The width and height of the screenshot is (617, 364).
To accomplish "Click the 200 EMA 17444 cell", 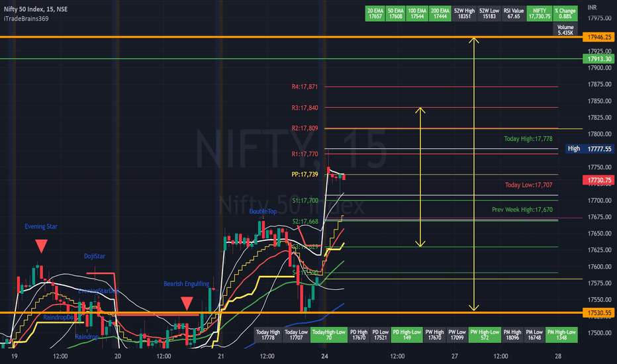I will (440, 14).
